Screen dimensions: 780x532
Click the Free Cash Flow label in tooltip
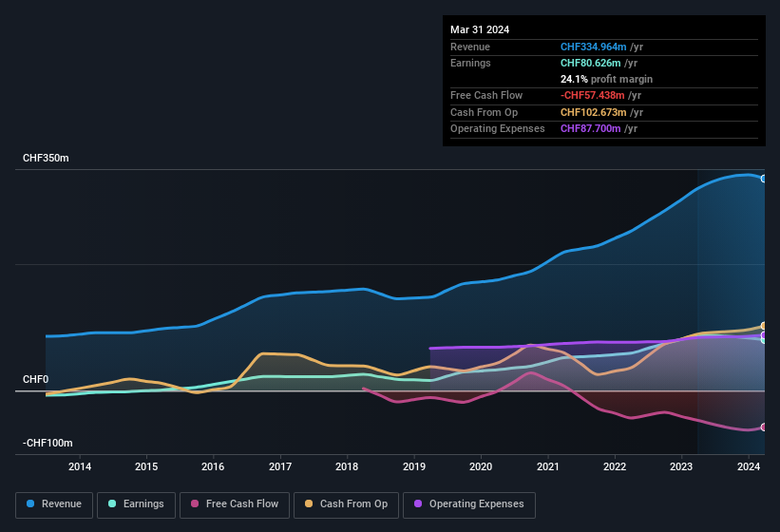coord(486,95)
